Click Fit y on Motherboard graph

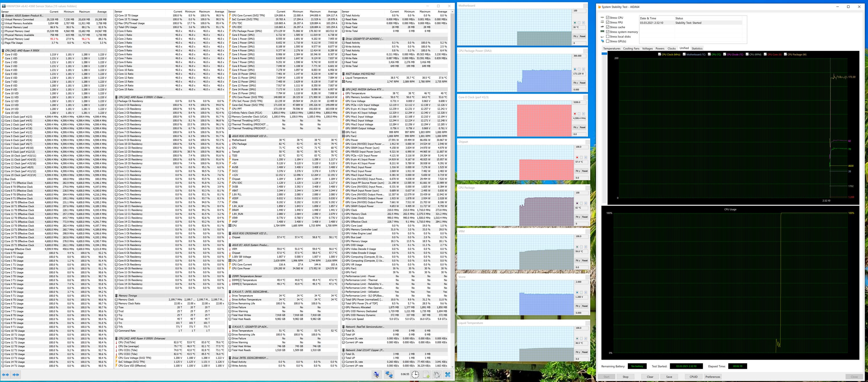click(x=575, y=36)
